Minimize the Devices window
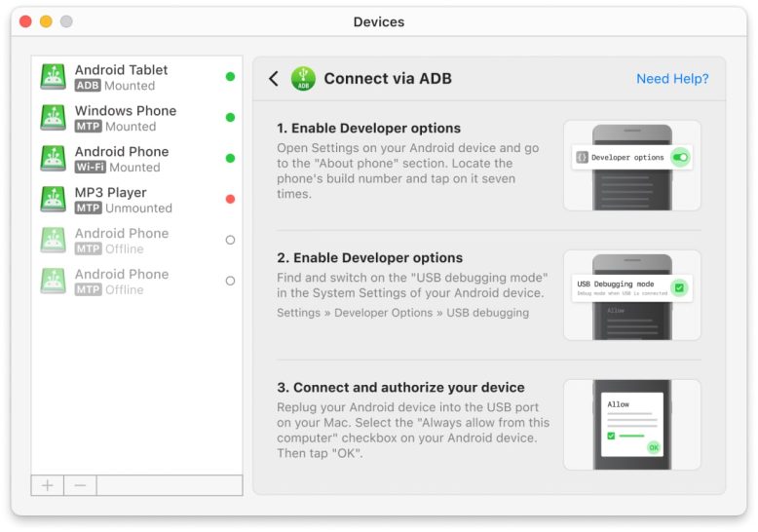758x532 pixels. pyautogui.click(x=46, y=21)
